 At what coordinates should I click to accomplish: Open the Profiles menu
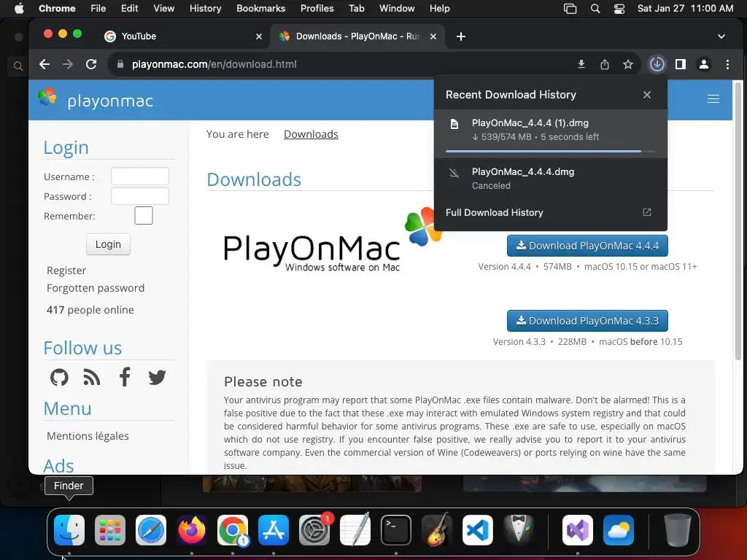(317, 9)
